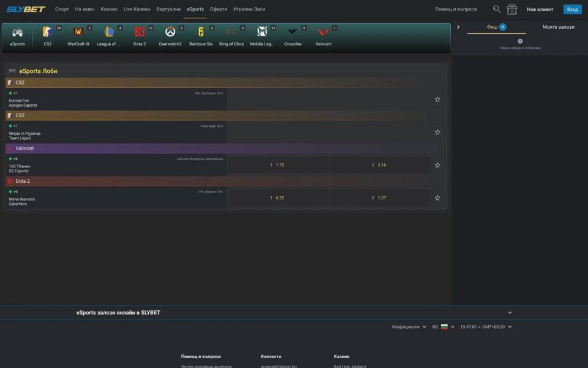Image resolution: width=588 pixels, height=368 pixels.
Task: Open the GMT+03:00 time zone dropdown
Action: click(486, 327)
